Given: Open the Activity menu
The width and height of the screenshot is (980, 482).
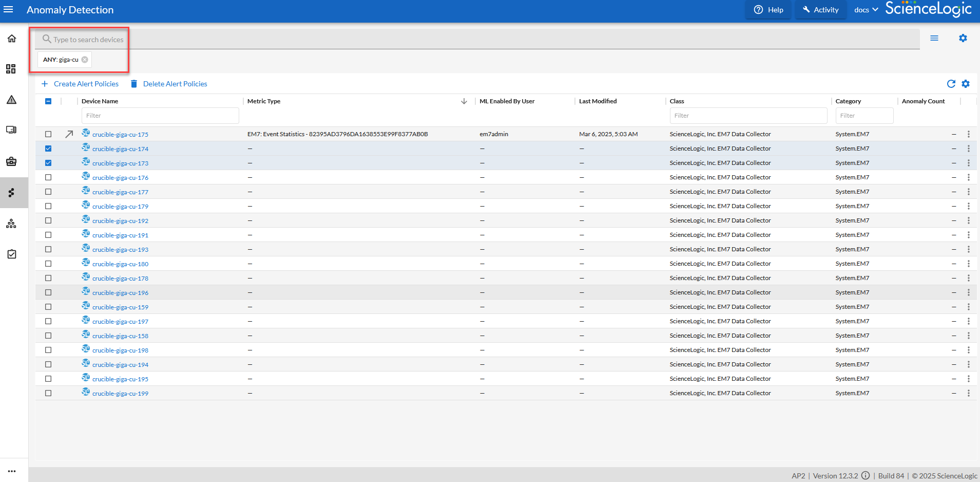Looking at the screenshot, I should click(x=820, y=10).
